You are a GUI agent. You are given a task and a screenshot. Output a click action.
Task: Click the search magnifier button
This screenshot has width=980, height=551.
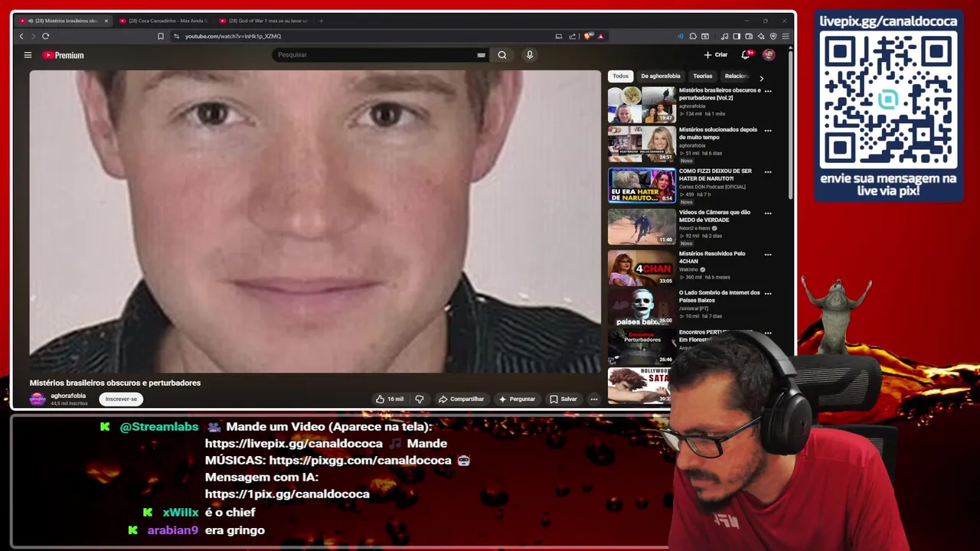(x=502, y=55)
